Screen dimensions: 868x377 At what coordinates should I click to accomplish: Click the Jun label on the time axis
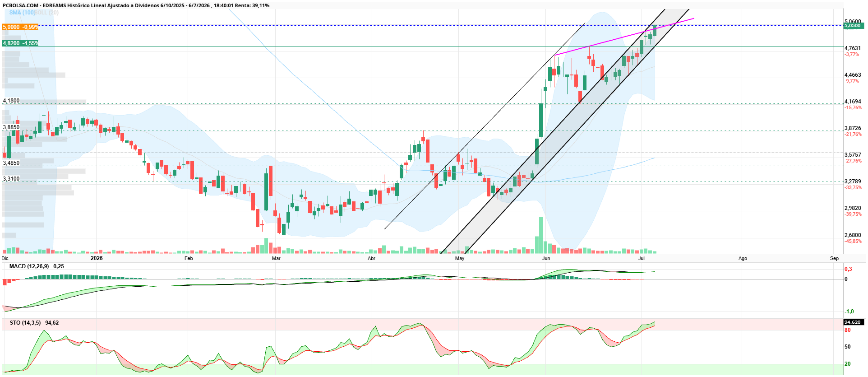546,258
